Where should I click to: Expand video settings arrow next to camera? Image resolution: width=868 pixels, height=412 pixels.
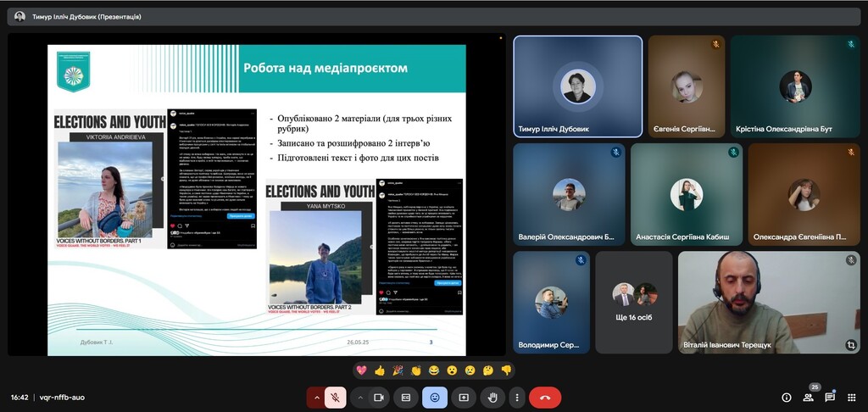(360, 397)
